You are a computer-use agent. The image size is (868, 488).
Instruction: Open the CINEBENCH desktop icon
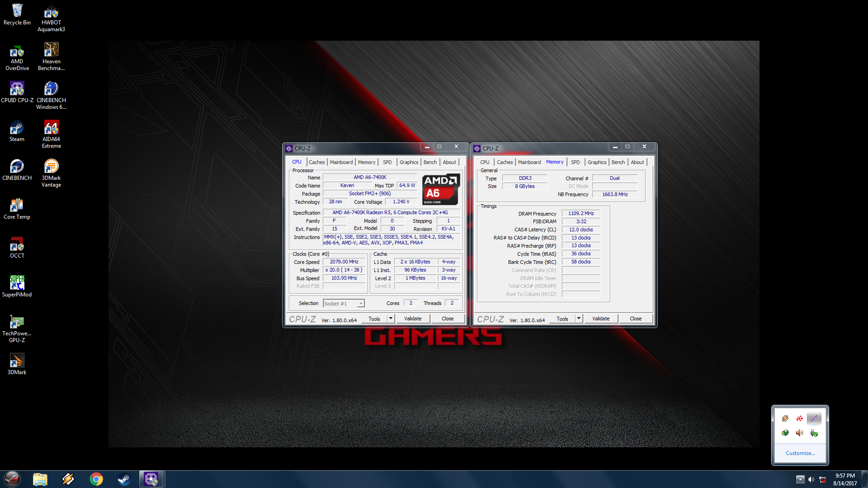tap(17, 170)
